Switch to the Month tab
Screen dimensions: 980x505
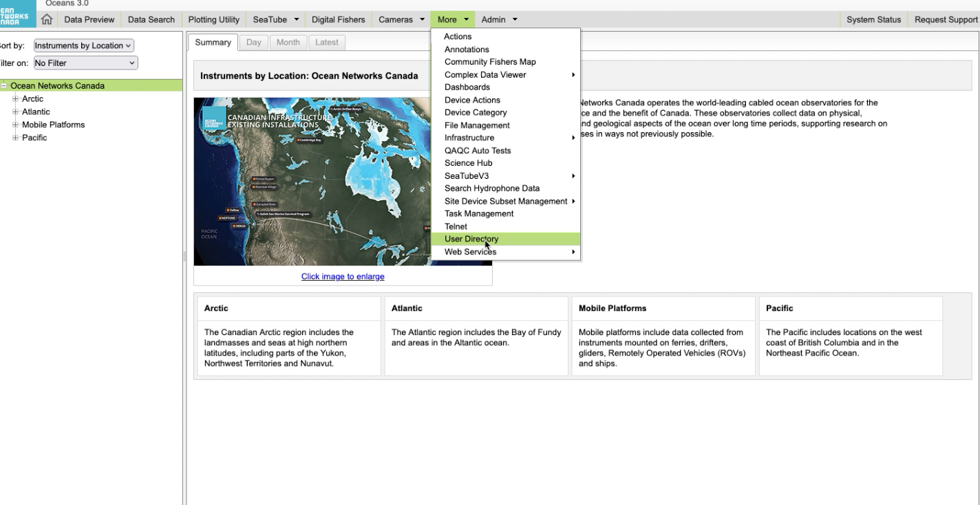point(288,42)
